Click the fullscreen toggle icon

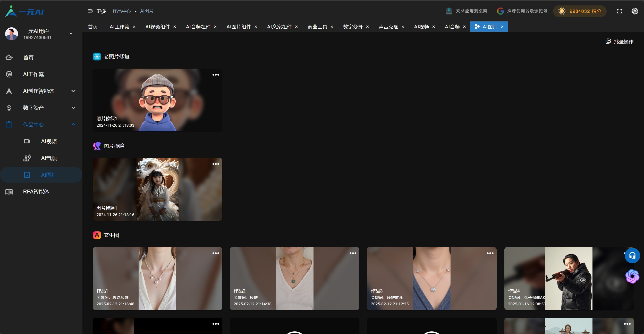pos(619,11)
